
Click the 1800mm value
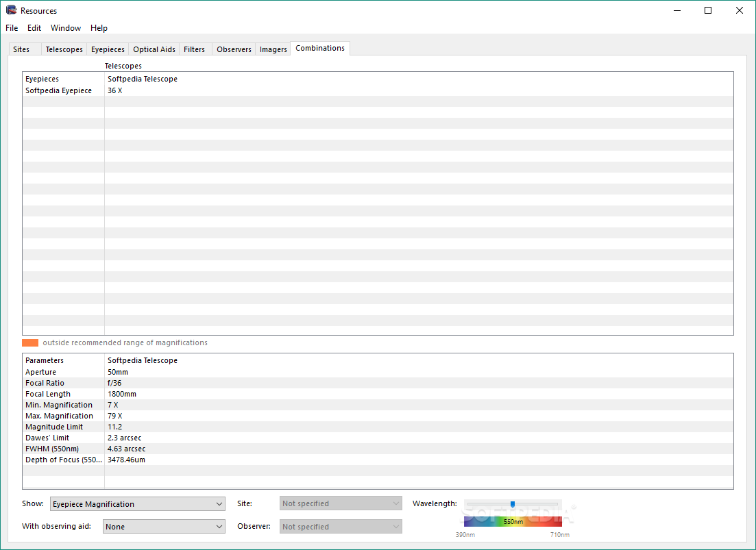click(121, 394)
